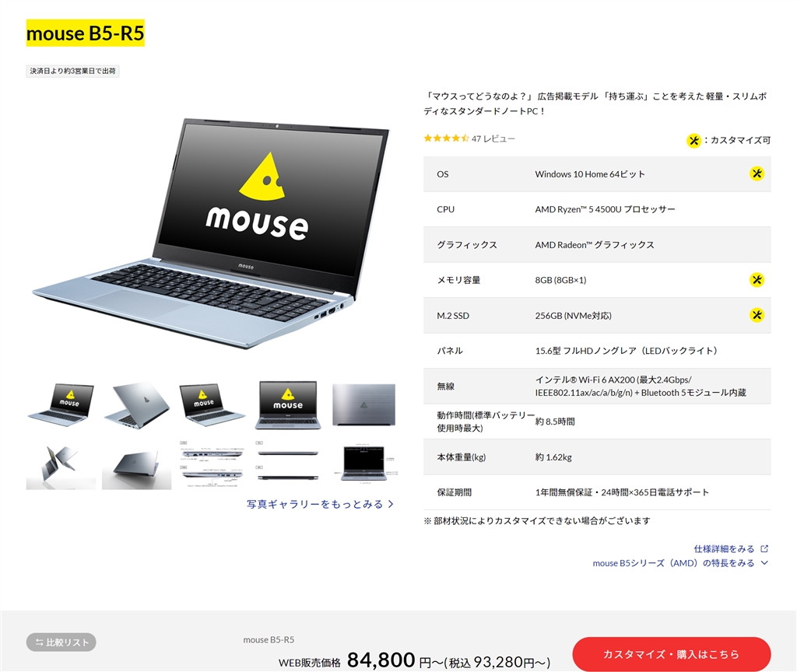797x672 pixels.
Task: Select the labeled laptop diagram thumbnail
Action: pos(364,464)
